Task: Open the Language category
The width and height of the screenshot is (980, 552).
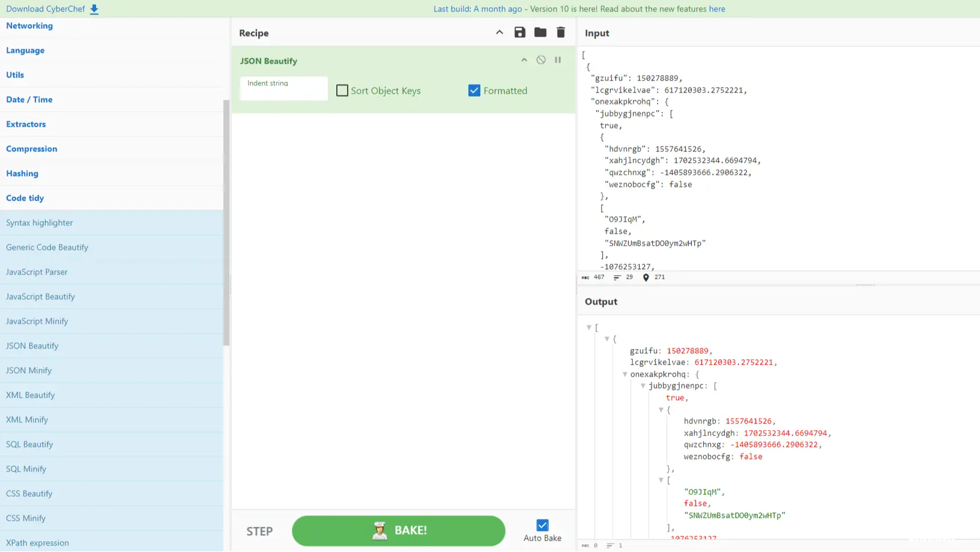Action: pyautogui.click(x=112, y=50)
